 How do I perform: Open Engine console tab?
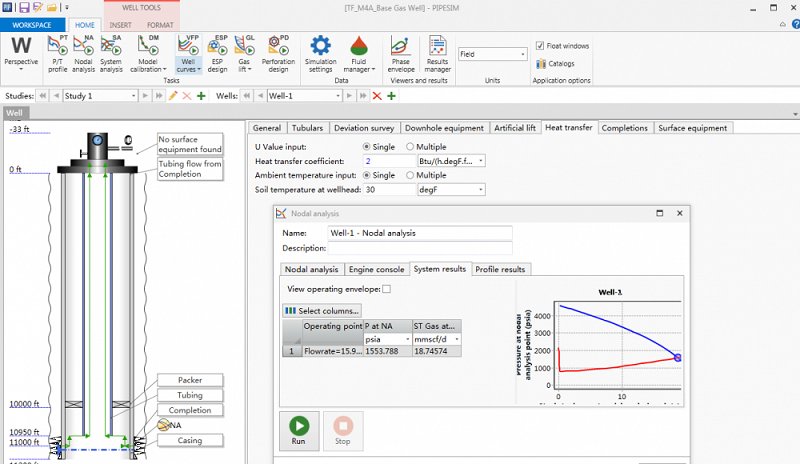pyautogui.click(x=377, y=269)
